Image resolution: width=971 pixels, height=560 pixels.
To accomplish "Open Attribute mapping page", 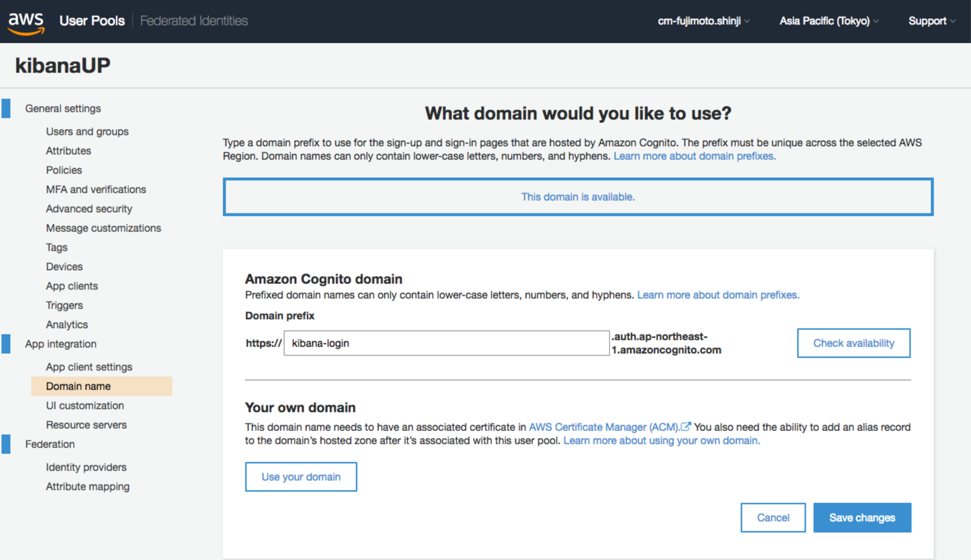I will coord(88,486).
